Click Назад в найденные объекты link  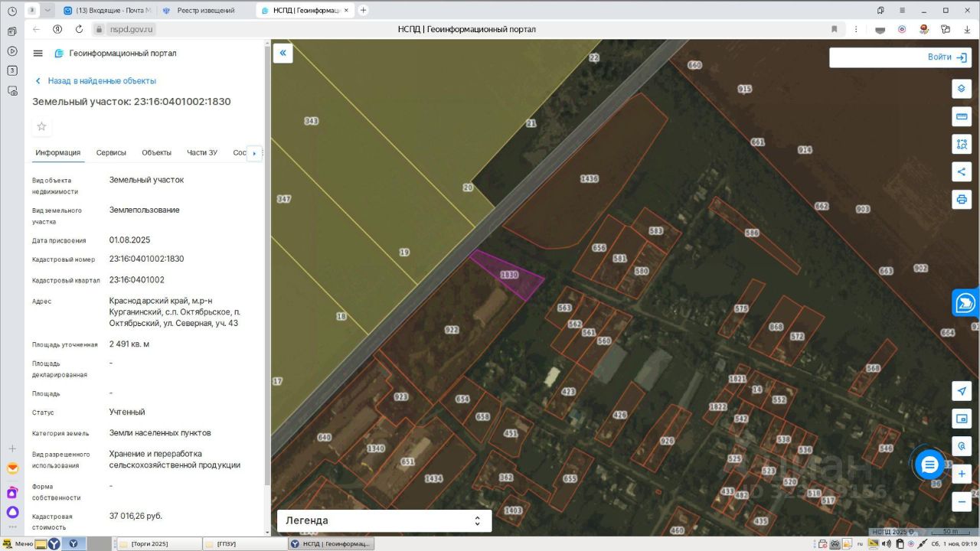96,81
